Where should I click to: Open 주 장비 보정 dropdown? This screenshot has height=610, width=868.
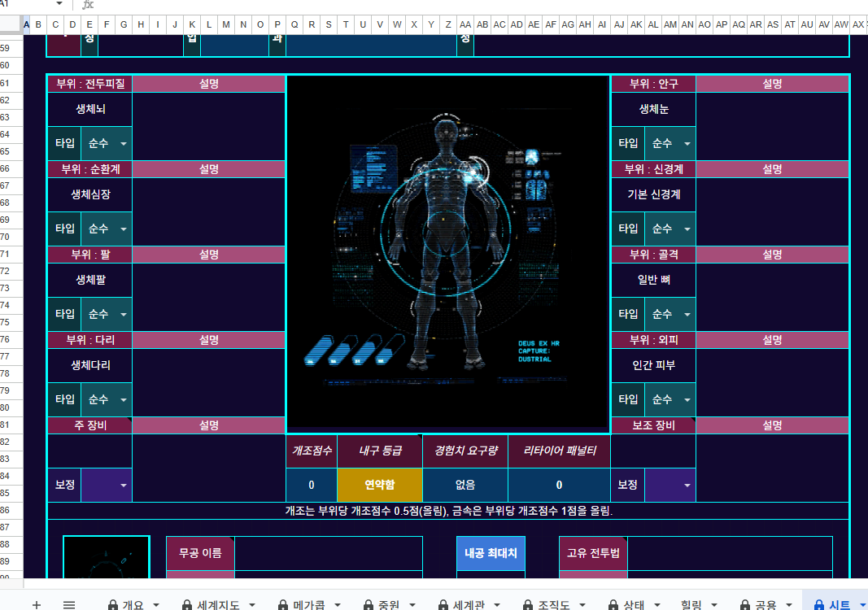point(123,486)
